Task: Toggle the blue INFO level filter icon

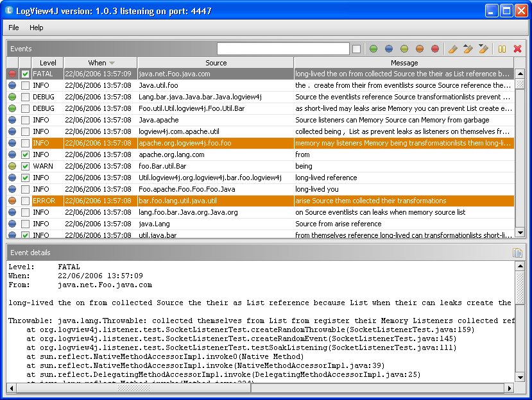Action: pos(389,49)
